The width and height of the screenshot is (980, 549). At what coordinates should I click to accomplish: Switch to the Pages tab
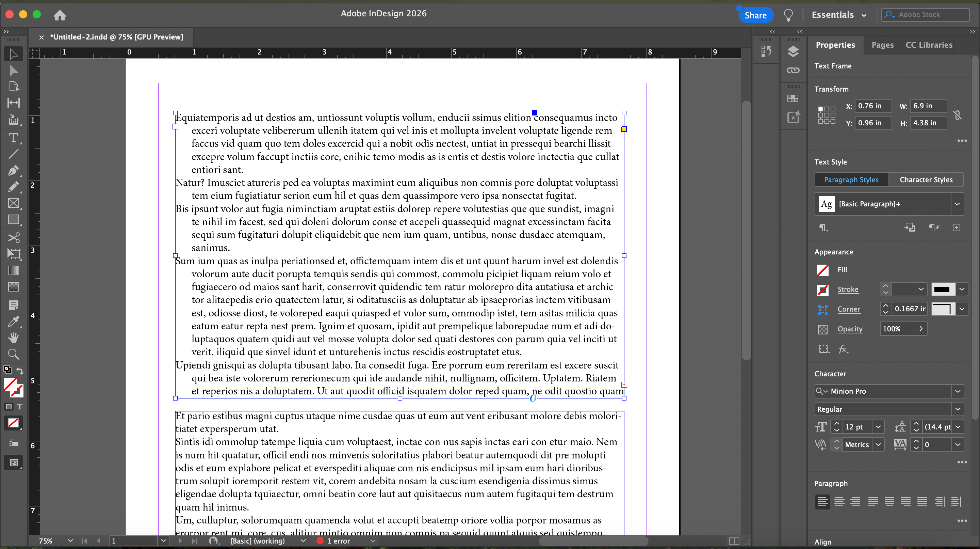click(x=882, y=45)
